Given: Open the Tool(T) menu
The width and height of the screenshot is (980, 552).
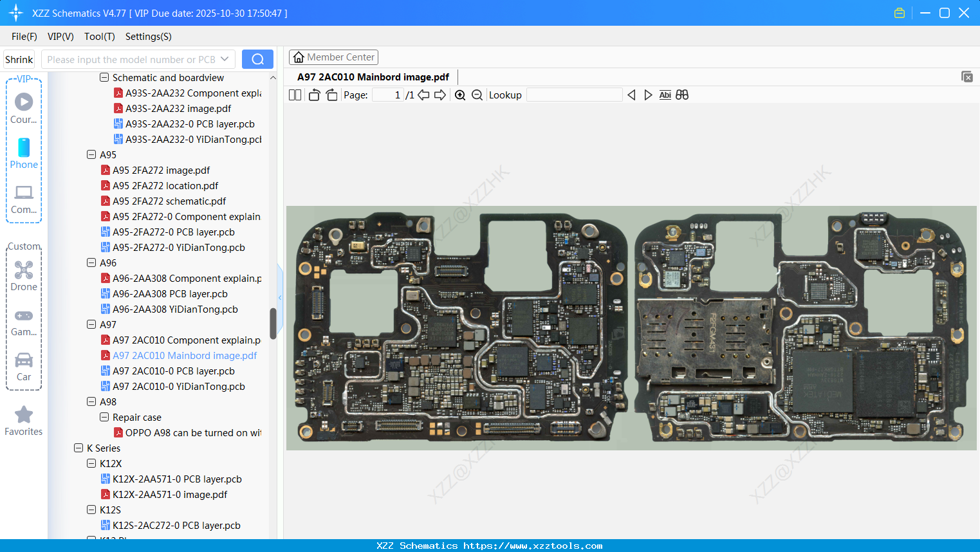Looking at the screenshot, I should pos(99,37).
